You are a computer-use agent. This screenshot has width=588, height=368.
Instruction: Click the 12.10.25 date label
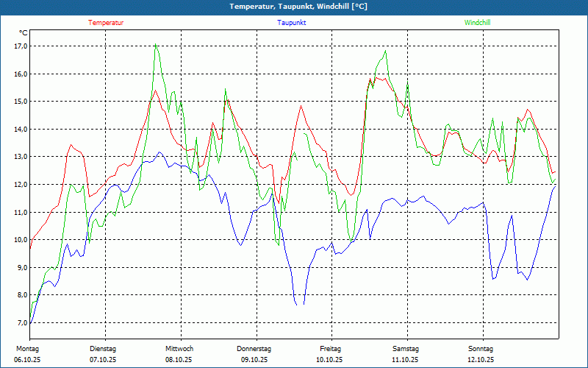tap(481, 360)
